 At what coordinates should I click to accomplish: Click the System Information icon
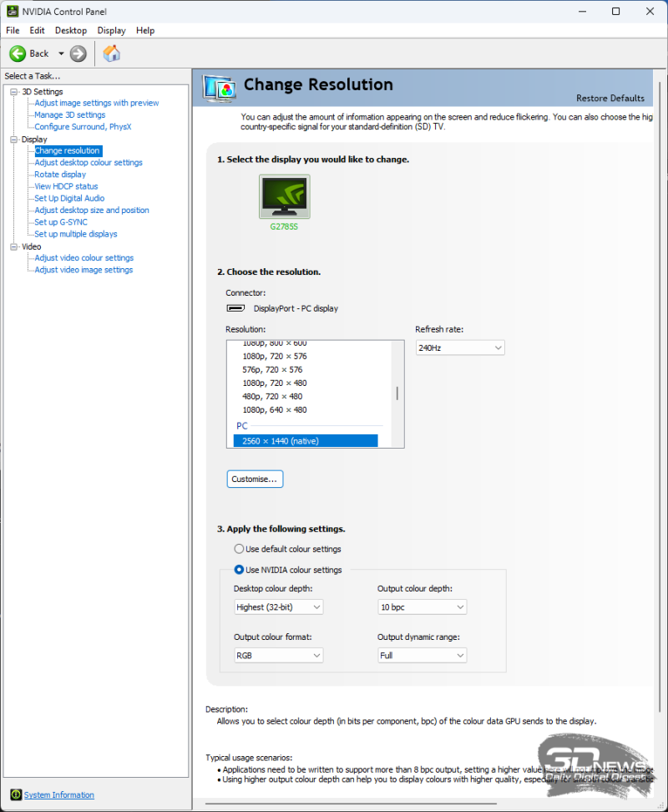[15, 795]
